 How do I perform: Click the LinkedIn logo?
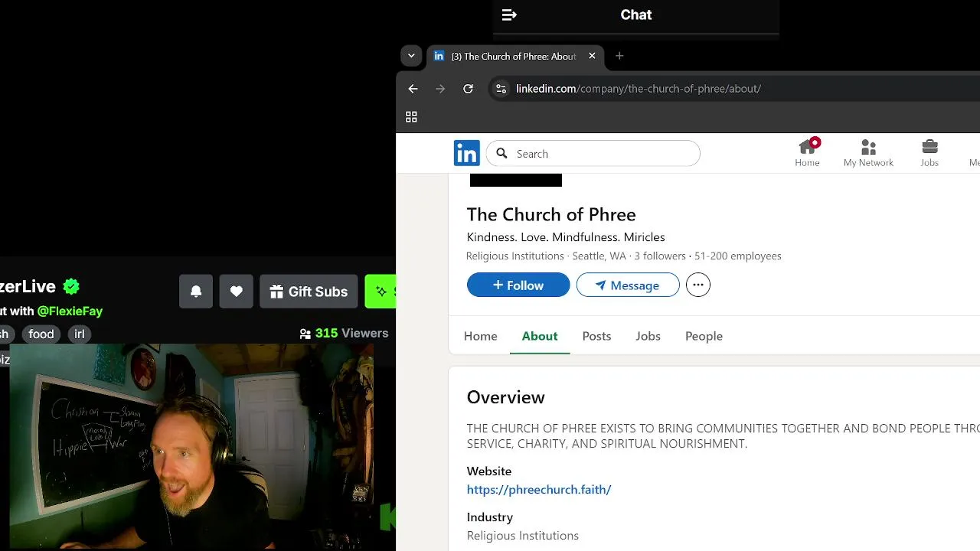coord(466,153)
